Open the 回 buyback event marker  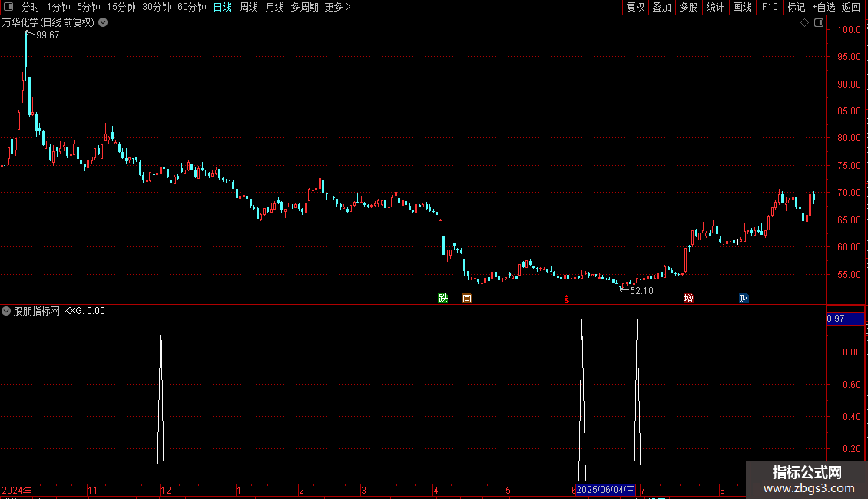[x=467, y=298]
